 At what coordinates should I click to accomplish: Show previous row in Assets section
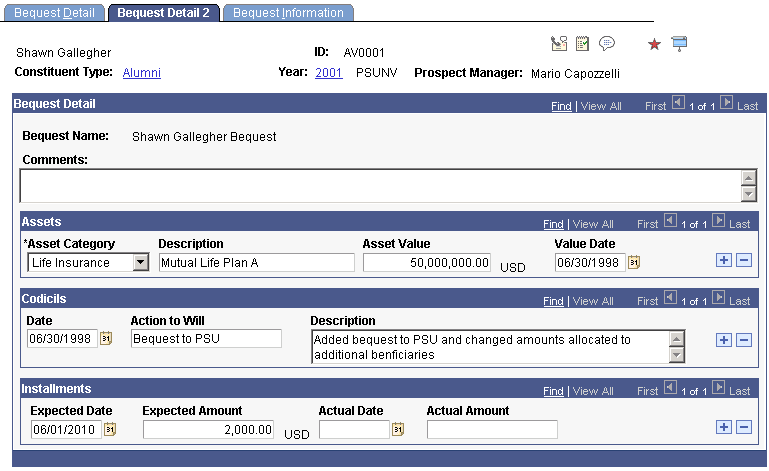670,221
